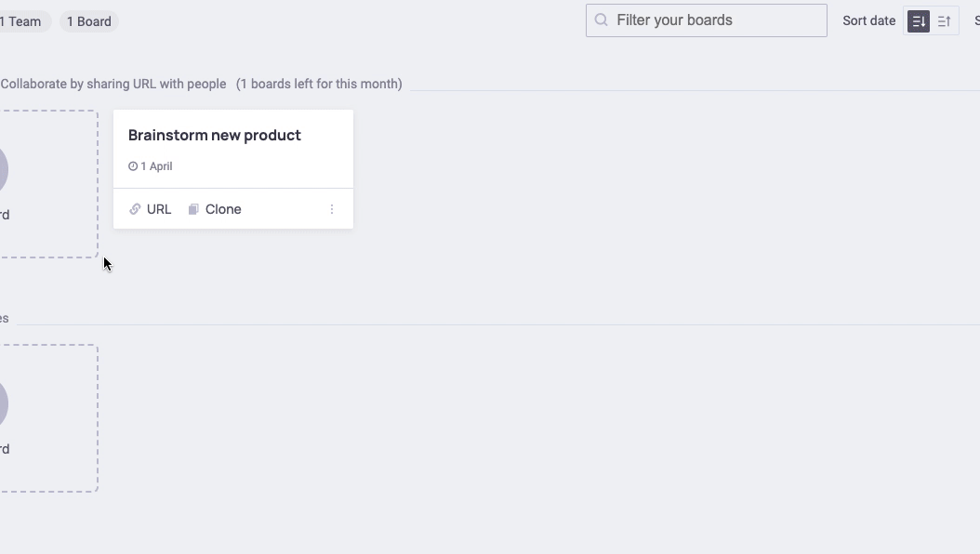The height and width of the screenshot is (554, 980).
Task: Sort boards by date ascending
Action: [x=944, y=21]
